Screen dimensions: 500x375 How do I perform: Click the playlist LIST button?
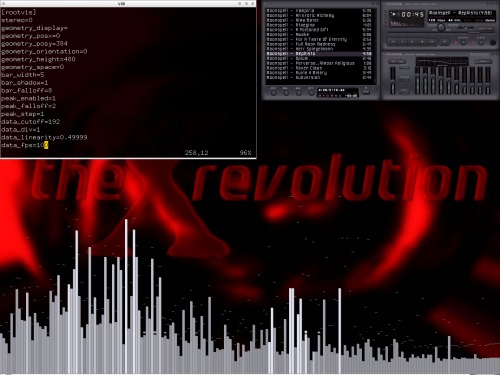click(366, 92)
